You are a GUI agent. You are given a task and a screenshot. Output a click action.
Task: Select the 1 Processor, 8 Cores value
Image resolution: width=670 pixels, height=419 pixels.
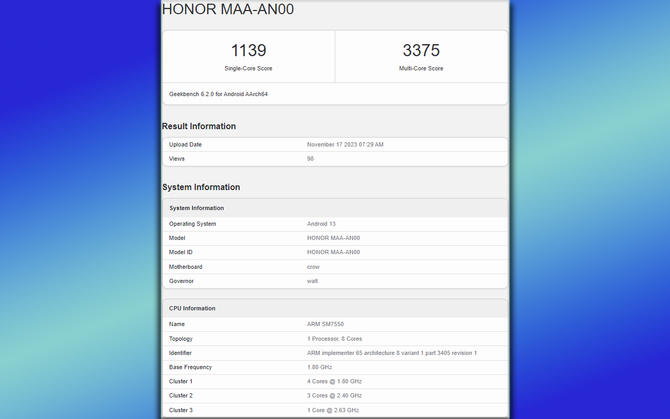(334, 339)
